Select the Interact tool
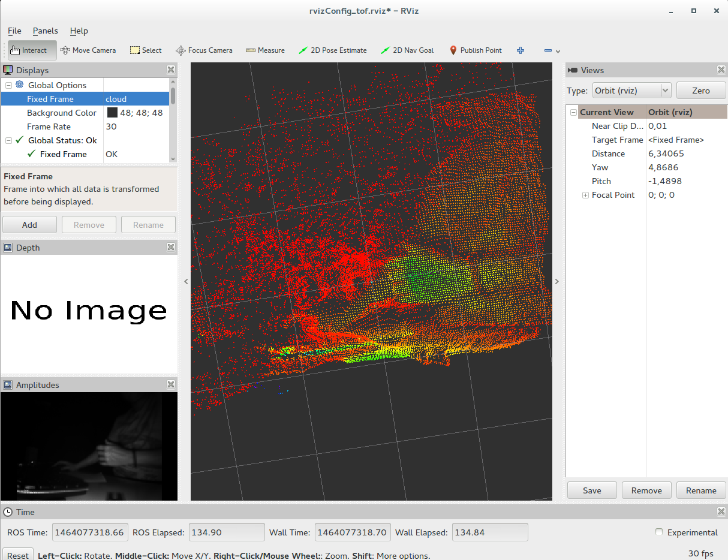The height and width of the screenshot is (560, 728). [33, 50]
